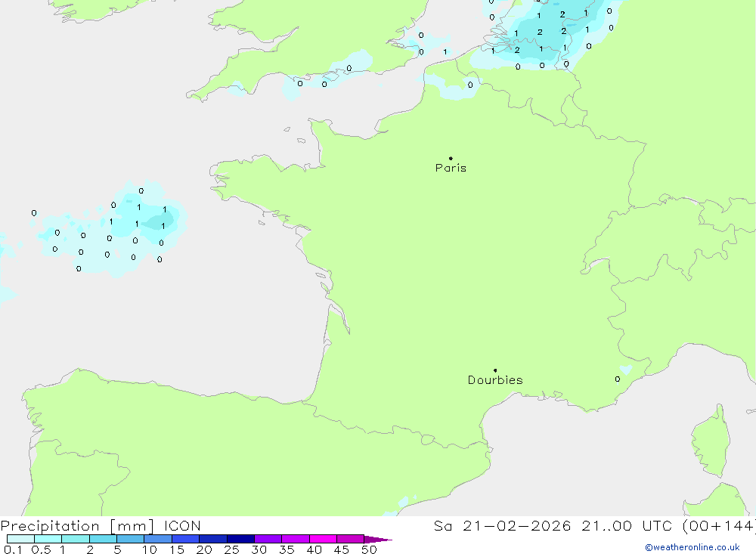The width and height of the screenshot is (756, 554).
Task: Click the legend value label 50
Action: (369, 549)
